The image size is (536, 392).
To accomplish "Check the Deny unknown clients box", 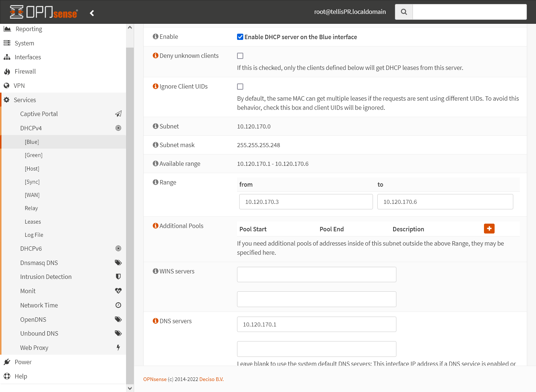I will click(x=240, y=56).
